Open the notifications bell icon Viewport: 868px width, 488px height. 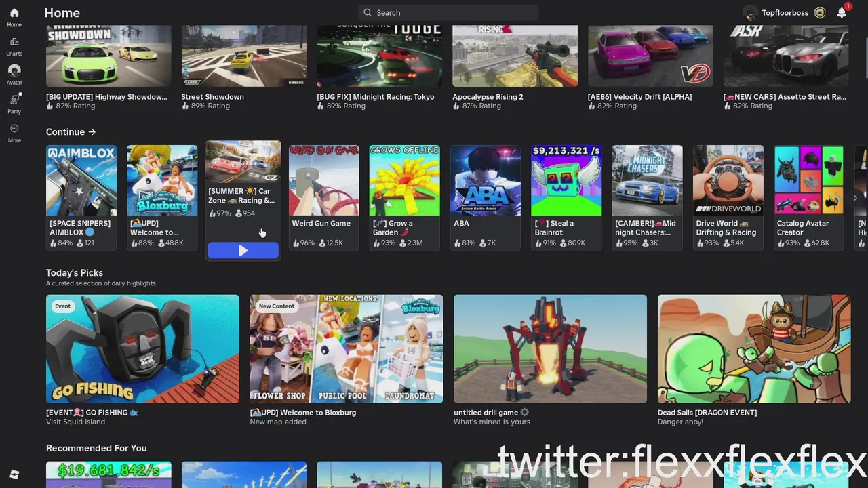[842, 13]
